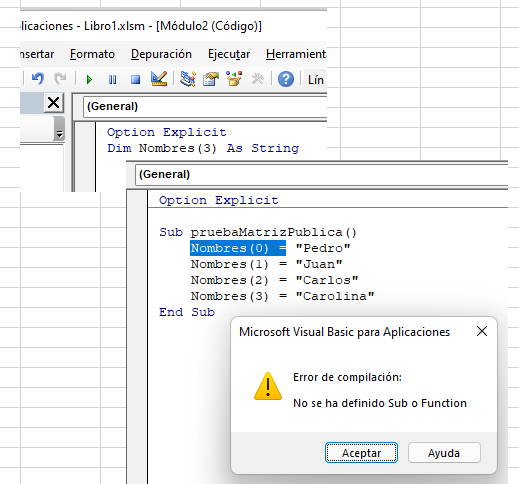Click the Toolbox wrench and hammer icon
The width and height of the screenshot is (519, 484).
(257, 79)
